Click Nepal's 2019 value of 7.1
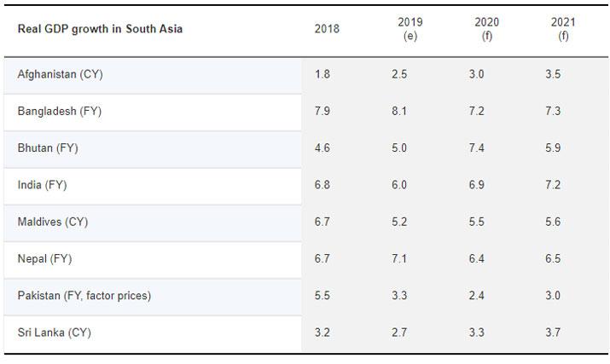The width and height of the screenshot is (610, 364). [x=398, y=258]
